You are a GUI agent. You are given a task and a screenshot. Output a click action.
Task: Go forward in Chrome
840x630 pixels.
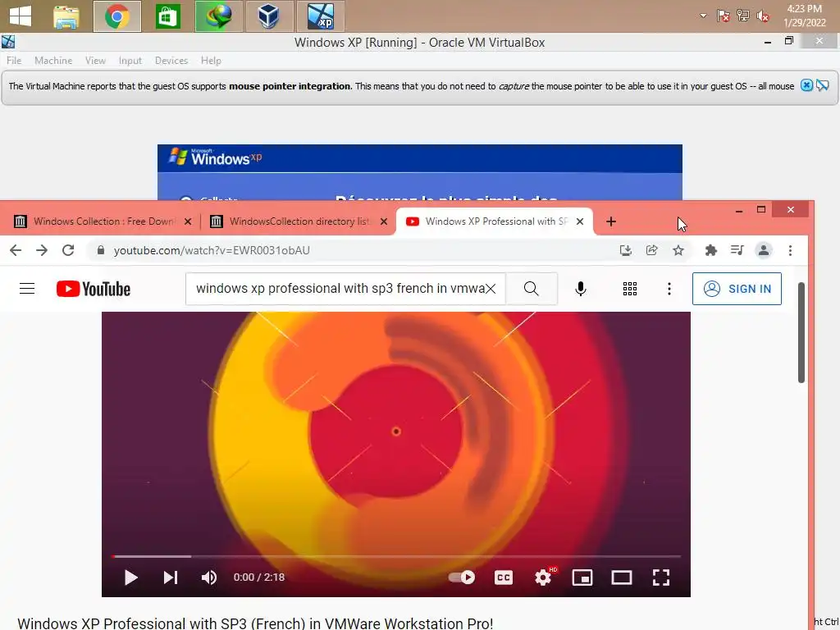click(42, 250)
